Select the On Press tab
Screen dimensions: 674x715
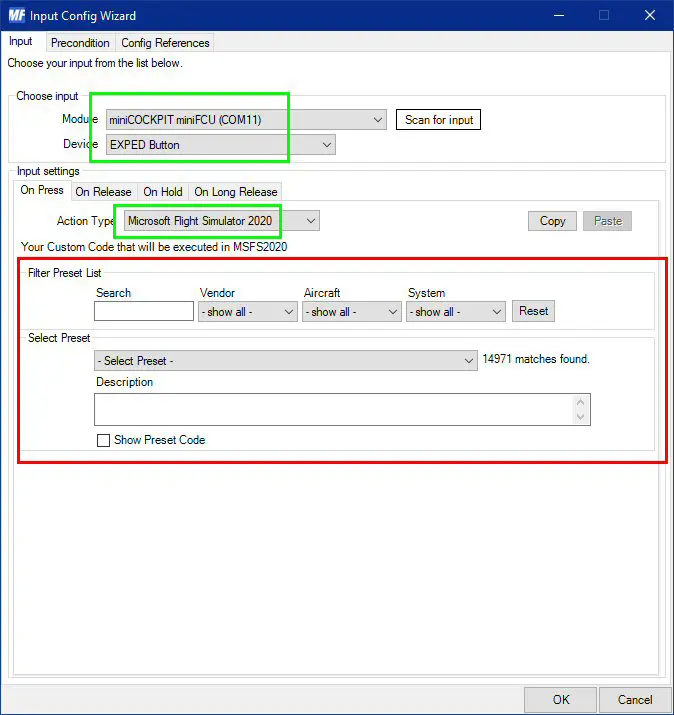click(x=42, y=190)
